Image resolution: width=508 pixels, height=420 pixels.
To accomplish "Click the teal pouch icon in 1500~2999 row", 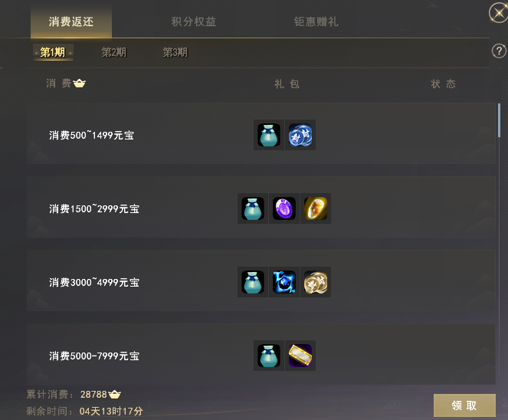I will (253, 208).
